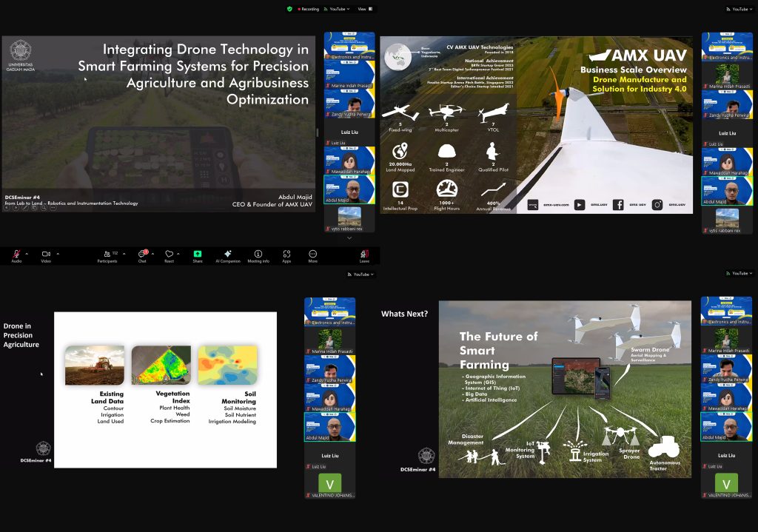Click the Existing Land Data tractor image
This screenshot has height=532, width=758.
(95, 365)
